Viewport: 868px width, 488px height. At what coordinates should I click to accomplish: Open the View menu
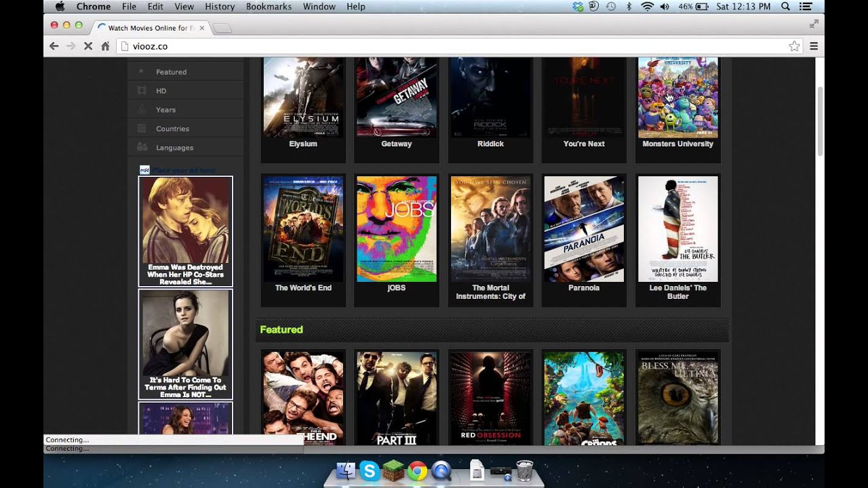tap(184, 6)
